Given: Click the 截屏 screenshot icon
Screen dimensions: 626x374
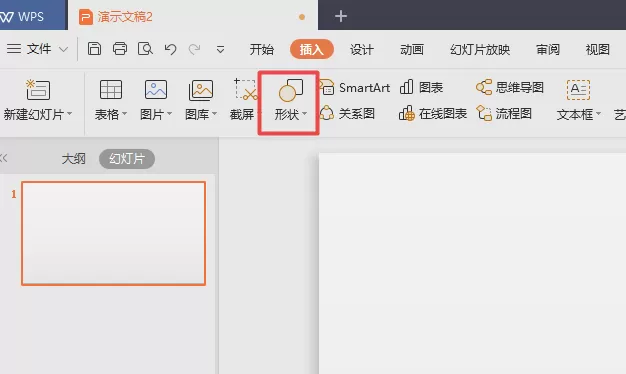Looking at the screenshot, I should coord(245,89).
